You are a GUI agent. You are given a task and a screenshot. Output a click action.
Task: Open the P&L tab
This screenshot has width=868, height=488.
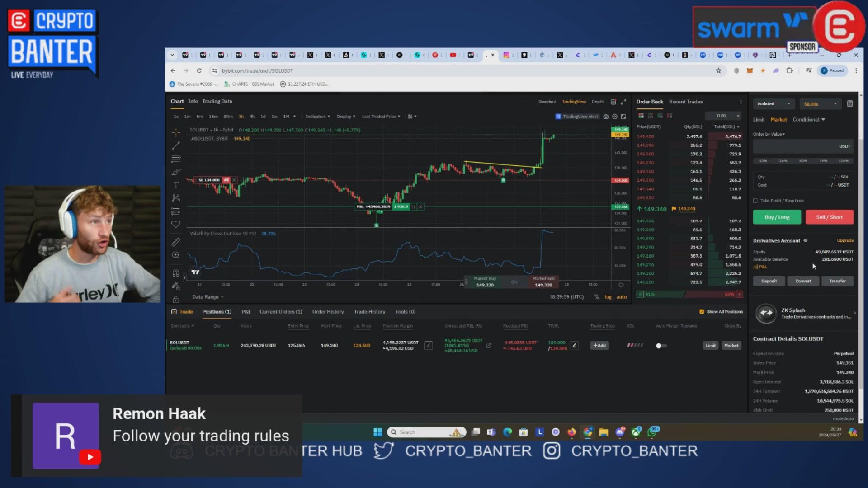(246, 312)
